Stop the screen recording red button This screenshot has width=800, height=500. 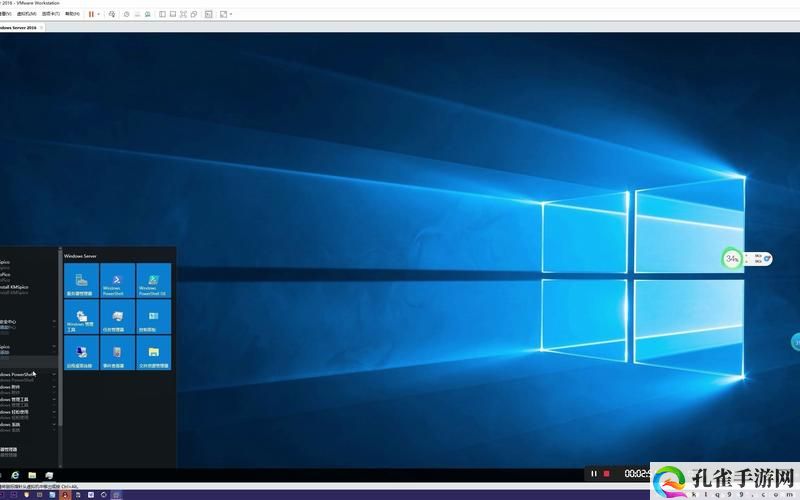tap(607, 474)
